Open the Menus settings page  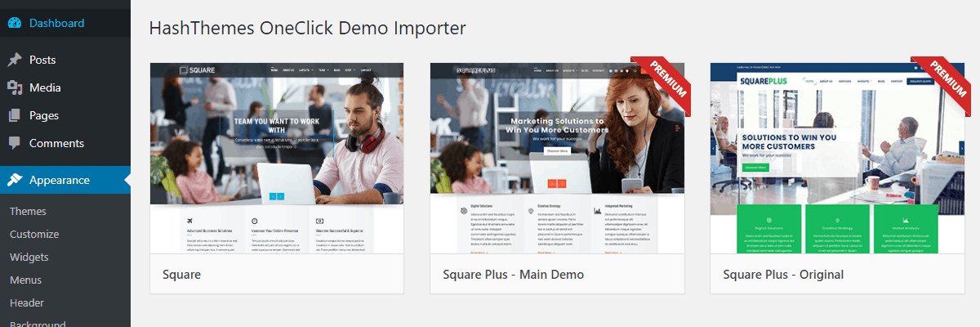26,280
